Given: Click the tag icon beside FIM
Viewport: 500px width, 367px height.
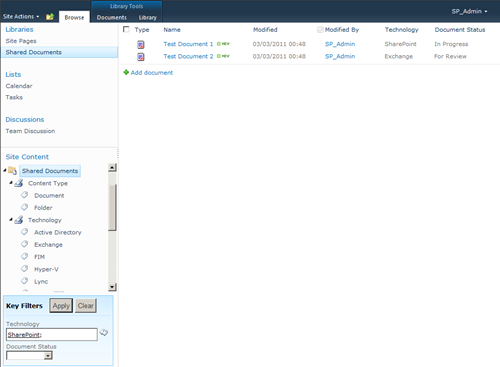Looking at the screenshot, I should (25, 257).
